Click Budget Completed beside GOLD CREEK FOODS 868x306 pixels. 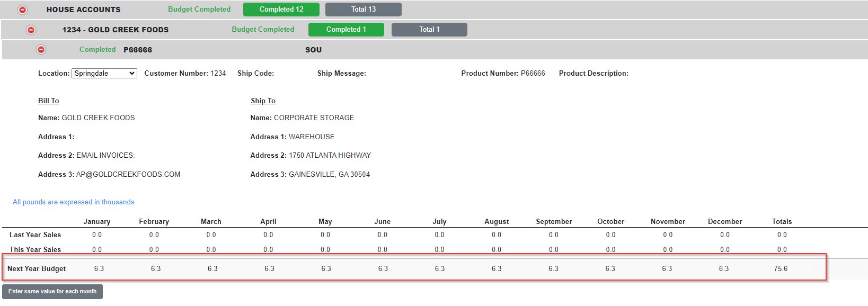[x=263, y=30]
